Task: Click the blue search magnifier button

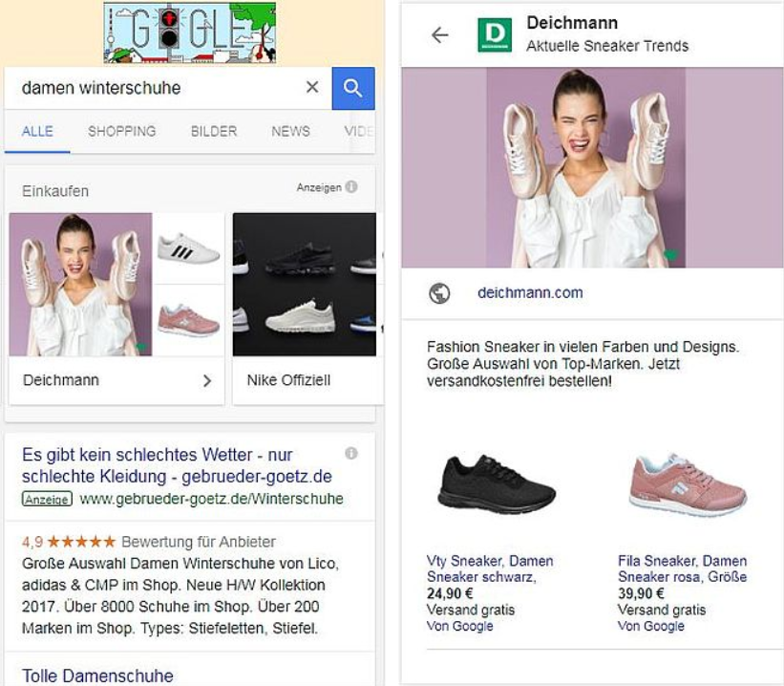Action: point(353,88)
